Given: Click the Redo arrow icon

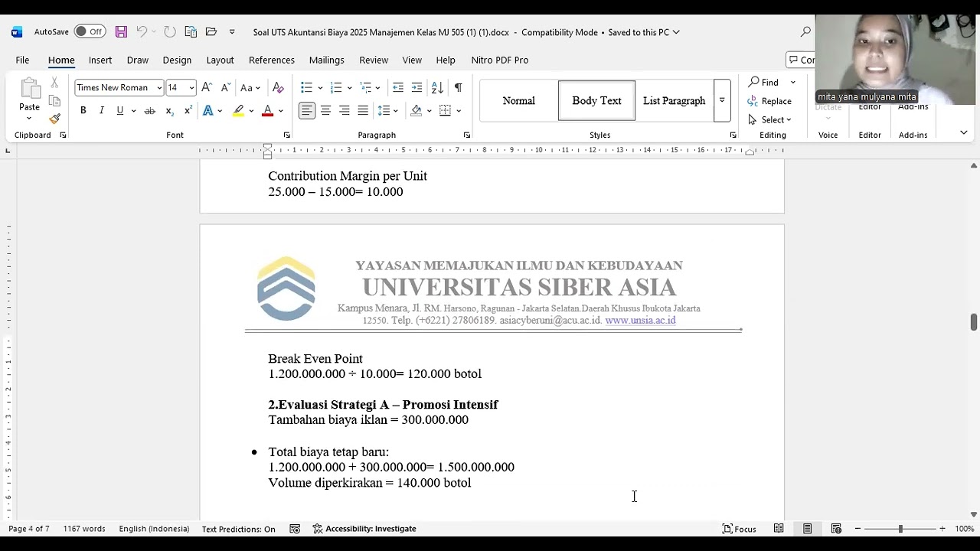Looking at the screenshot, I should pyautogui.click(x=170, y=32).
